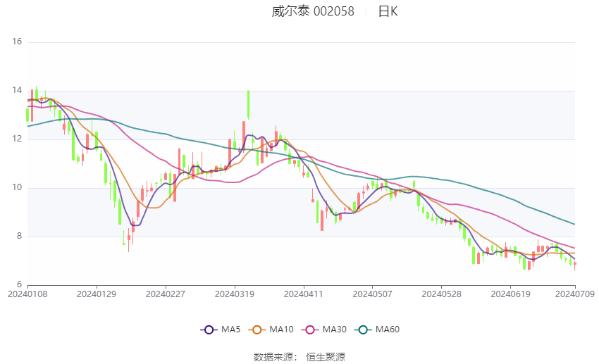This screenshot has width=599, height=364.
Task: Click the y-axis value 8
Action: 20,236
